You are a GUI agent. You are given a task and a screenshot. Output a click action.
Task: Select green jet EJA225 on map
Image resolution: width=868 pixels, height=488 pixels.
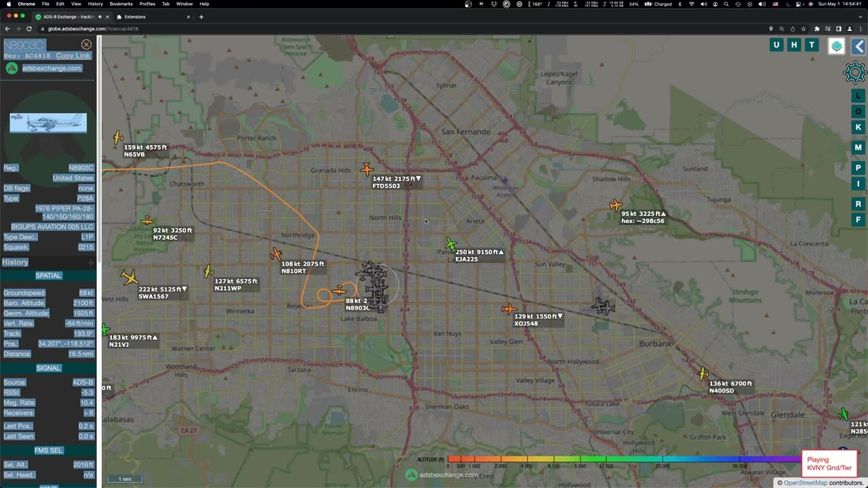tap(451, 244)
